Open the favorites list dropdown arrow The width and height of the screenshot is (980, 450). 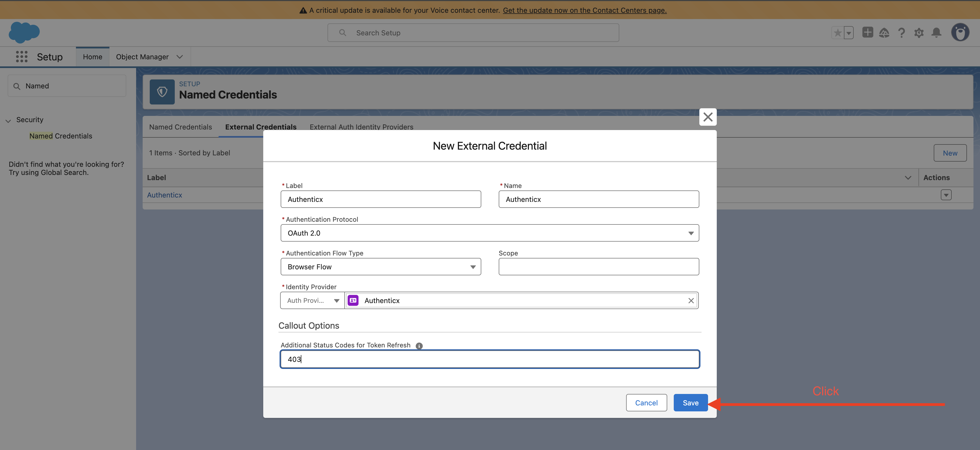coord(849,33)
